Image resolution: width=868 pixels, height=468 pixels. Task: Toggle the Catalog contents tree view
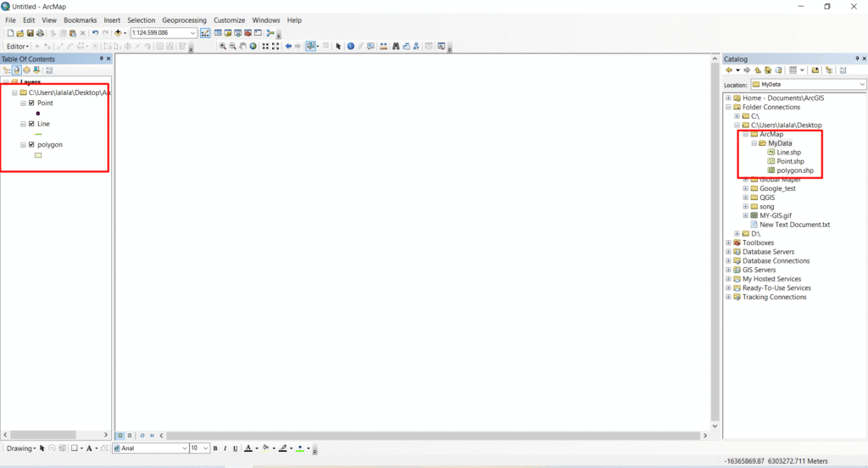point(829,70)
